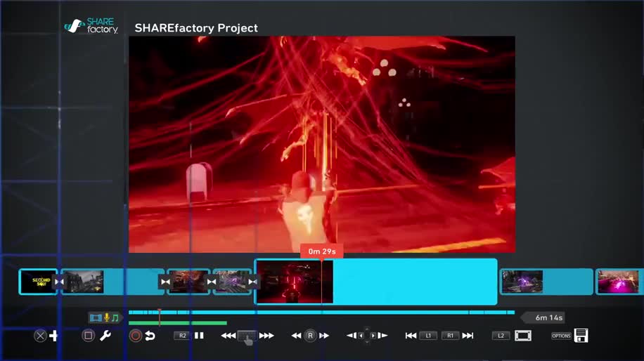This screenshot has height=361, width=644.
Task: Click the frame step forward icon
Action: pos(382,336)
